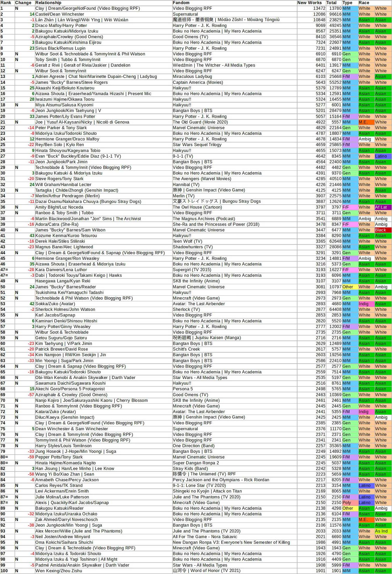Select the Other type cell for Bucky Barnes/Reader

[x=350, y=287]
